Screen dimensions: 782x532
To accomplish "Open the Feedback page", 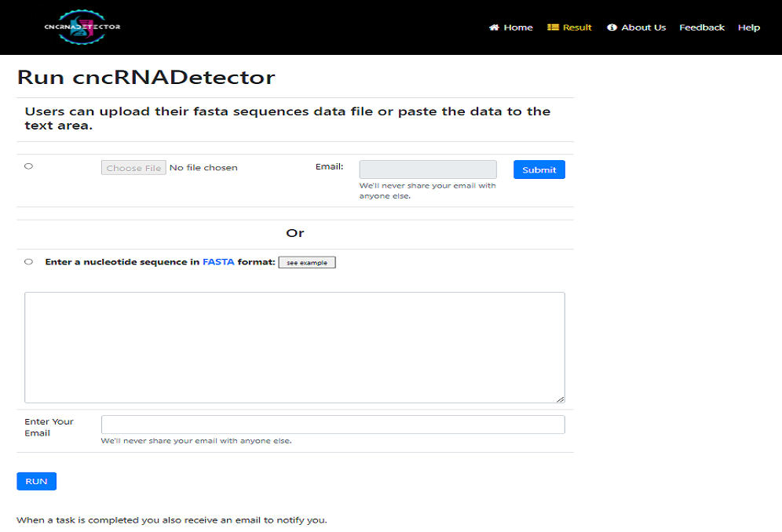I will [x=702, y=27].
